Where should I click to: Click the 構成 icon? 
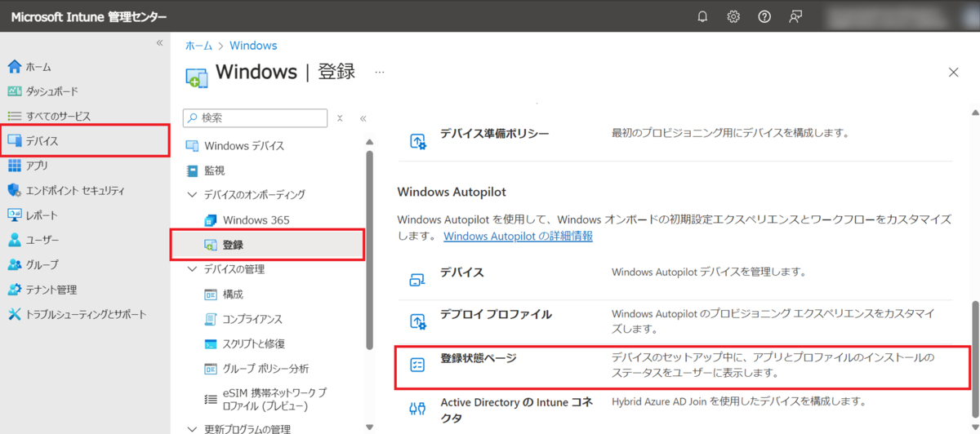tap(210, 294)
